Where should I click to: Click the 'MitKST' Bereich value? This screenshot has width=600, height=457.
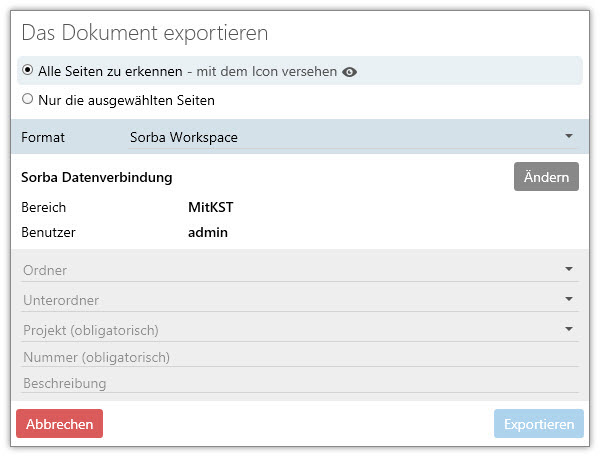[210, 207]
